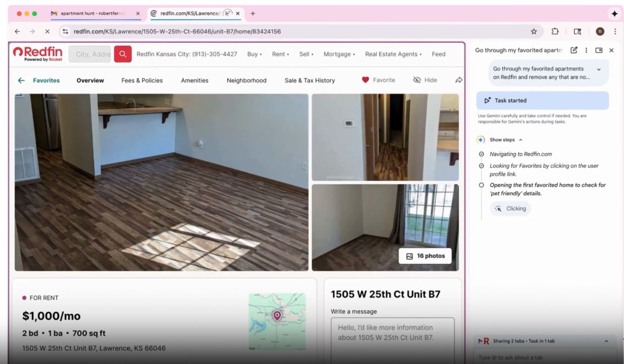The height and width of the screenshot is (364, 624).
Task: Expand the truncated Gemini prompt chevron
Action: [x=598, y=69]
